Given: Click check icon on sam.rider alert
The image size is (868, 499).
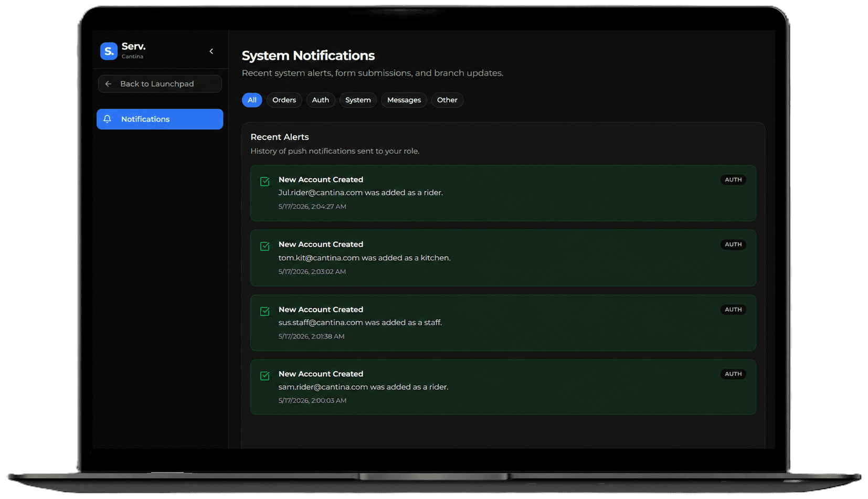Looking at the screenshot, I should pos(265,376).
